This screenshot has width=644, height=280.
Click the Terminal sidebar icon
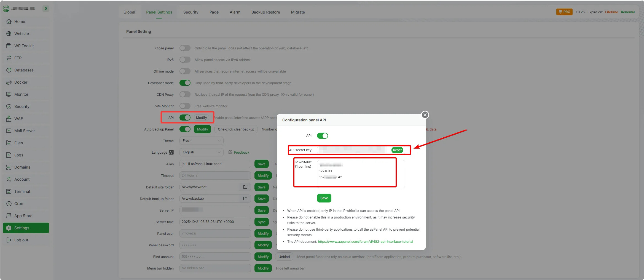click(9, 191)
